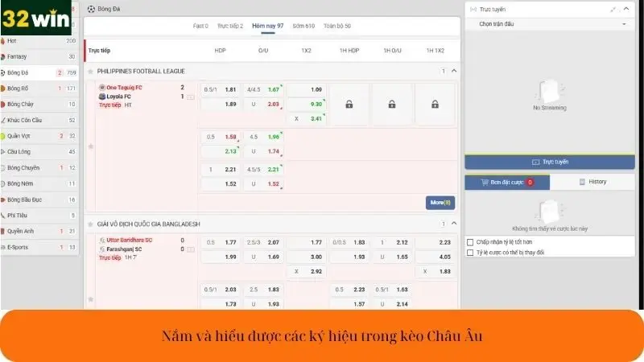644x362 pixels.
Task: Pick One Taguig FC HDP odds 1.81
Action: point(220,90)
